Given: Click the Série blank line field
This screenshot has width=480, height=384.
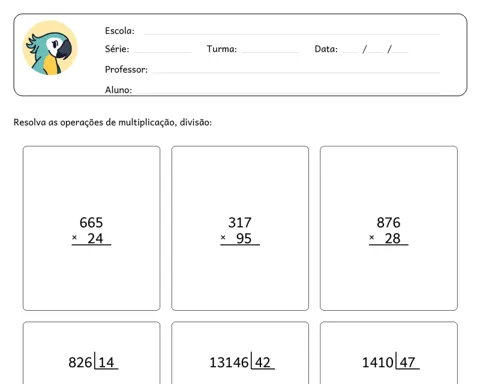Looking at the screenshot, I should click(163, 52).
